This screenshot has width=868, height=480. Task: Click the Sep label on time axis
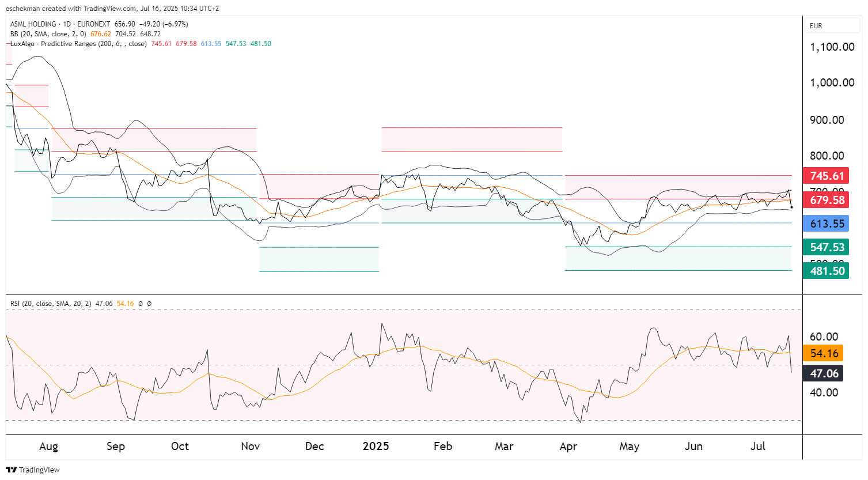tap(115, 447)
